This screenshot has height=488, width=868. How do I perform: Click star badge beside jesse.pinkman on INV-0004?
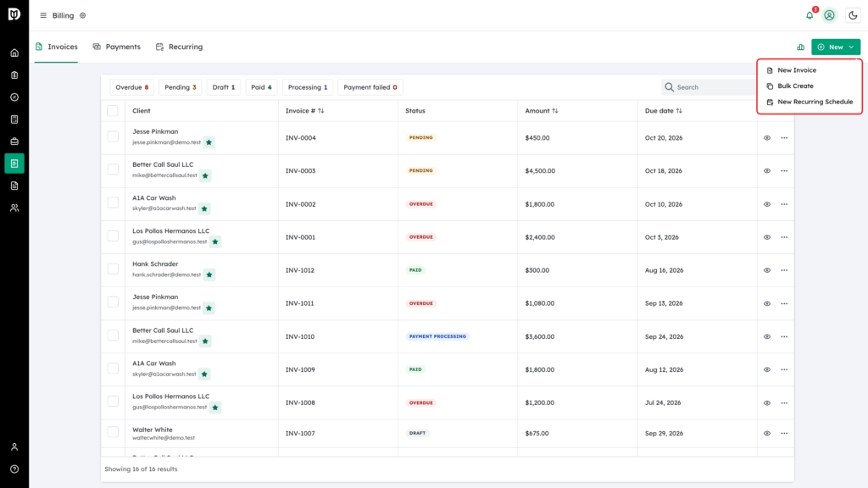tap(209, 142)
